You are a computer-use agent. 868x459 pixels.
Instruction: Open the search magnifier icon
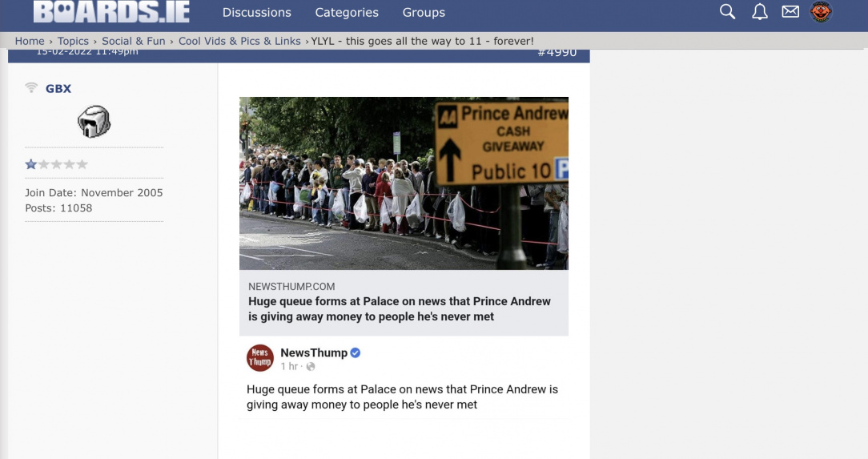pos(727,12)
